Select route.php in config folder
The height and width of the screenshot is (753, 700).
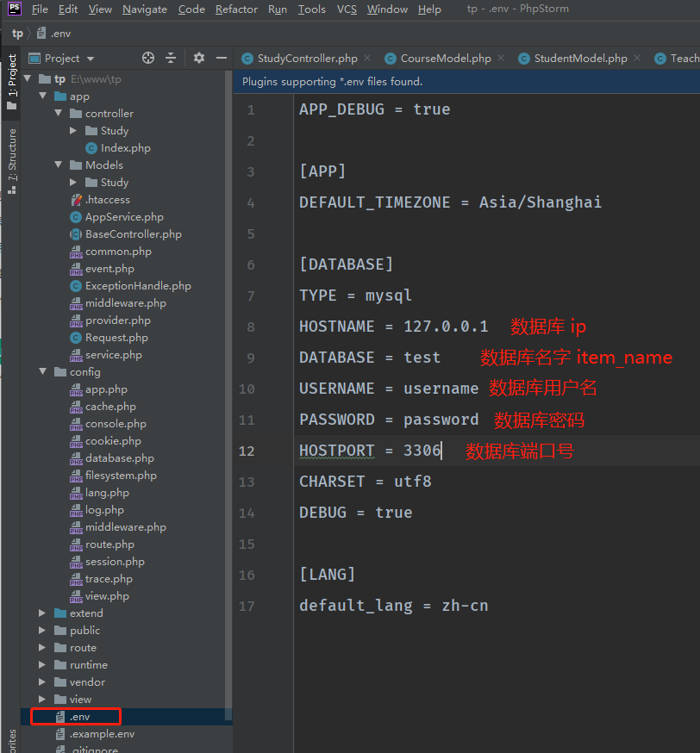pyautogui.click(x=102, y=545)
